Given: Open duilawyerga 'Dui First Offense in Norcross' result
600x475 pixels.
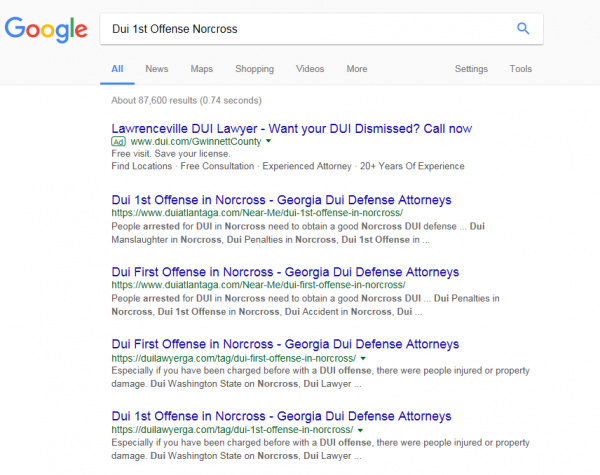Looking at the screenshot, I should [285, 344].
